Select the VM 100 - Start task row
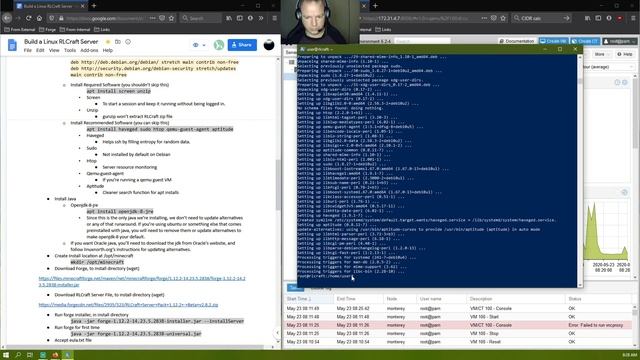The image size is (640, 360). 458,317
